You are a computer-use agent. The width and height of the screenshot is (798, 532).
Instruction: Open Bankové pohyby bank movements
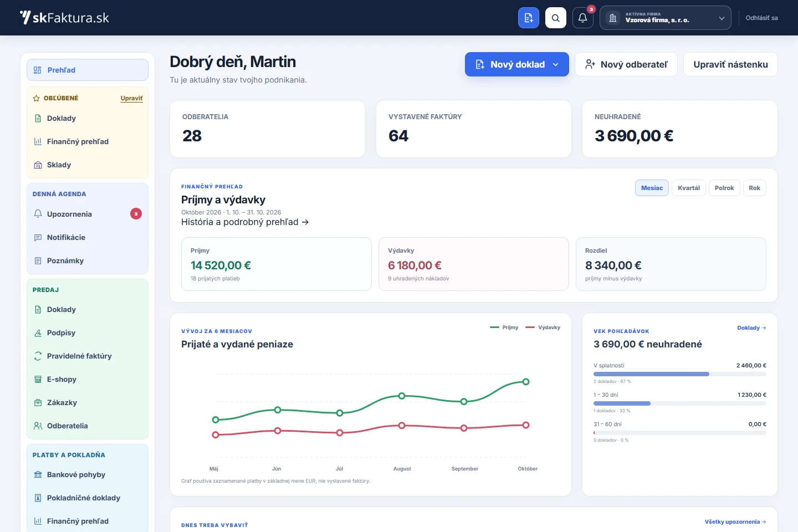(x=88, y=474)
